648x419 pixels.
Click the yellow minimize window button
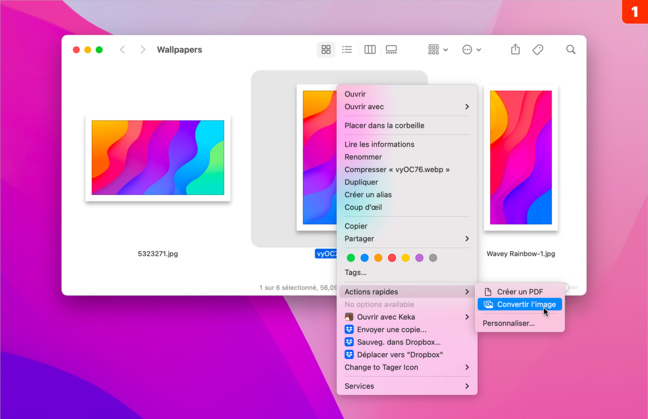88,50
